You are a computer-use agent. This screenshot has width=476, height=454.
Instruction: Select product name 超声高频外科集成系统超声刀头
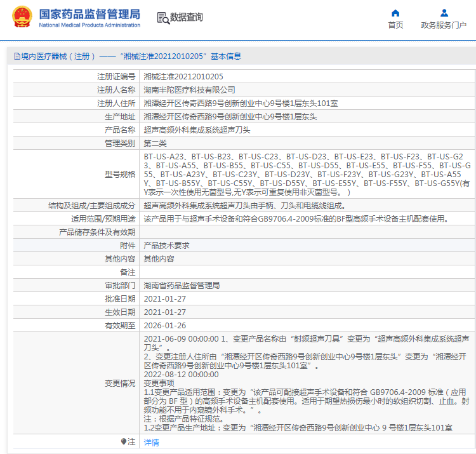197,130
